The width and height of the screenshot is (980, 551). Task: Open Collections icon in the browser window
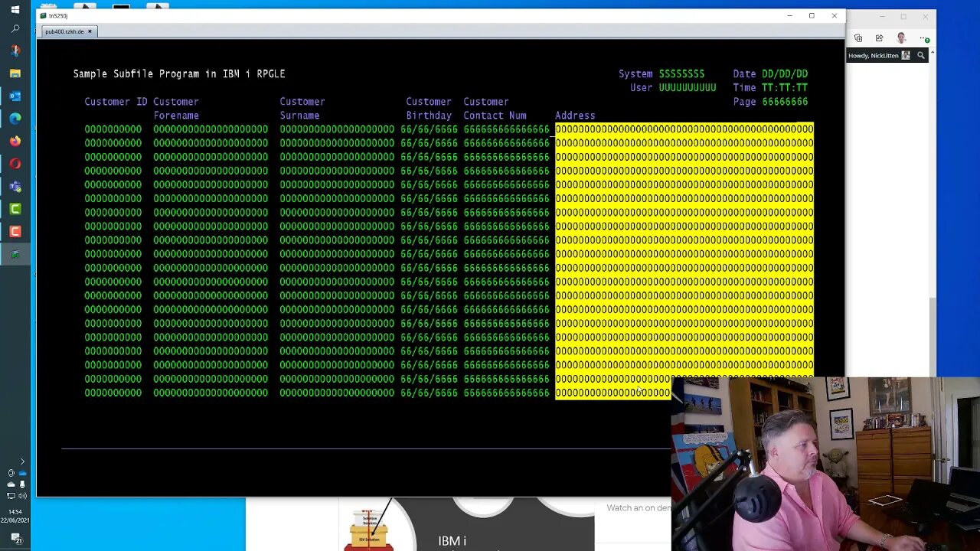[858, 38]
